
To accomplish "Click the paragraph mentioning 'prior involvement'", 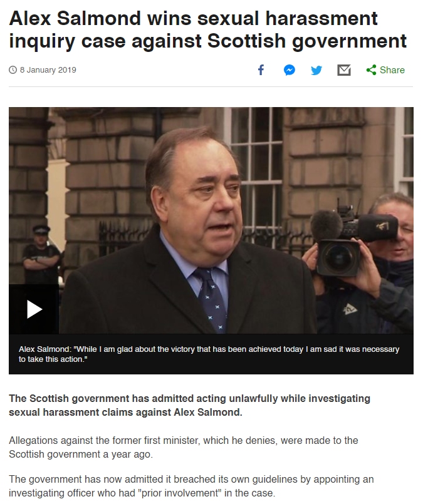I will (191, 486).
